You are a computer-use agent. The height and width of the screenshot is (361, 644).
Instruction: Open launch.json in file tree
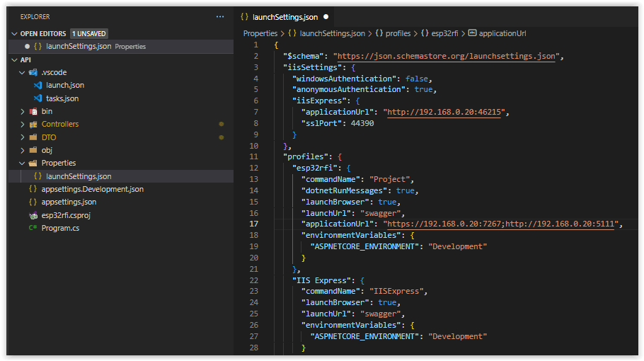pos(65,85)
